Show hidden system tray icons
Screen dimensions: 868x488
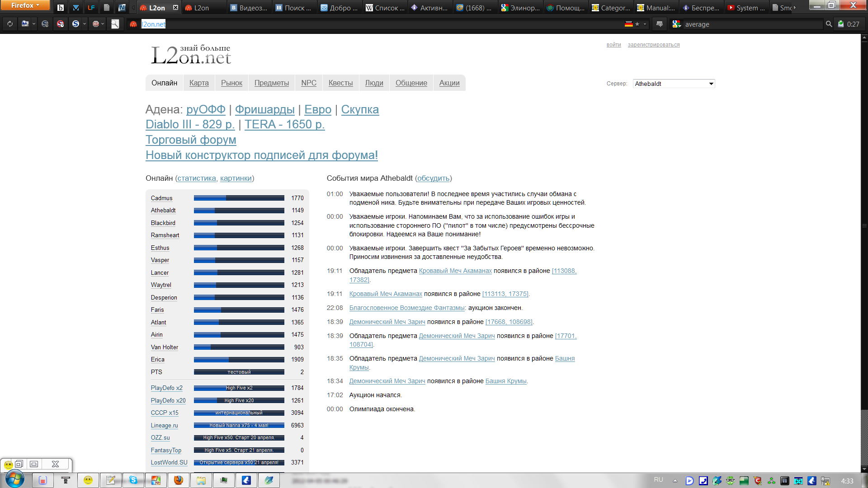tap(675, 481)
